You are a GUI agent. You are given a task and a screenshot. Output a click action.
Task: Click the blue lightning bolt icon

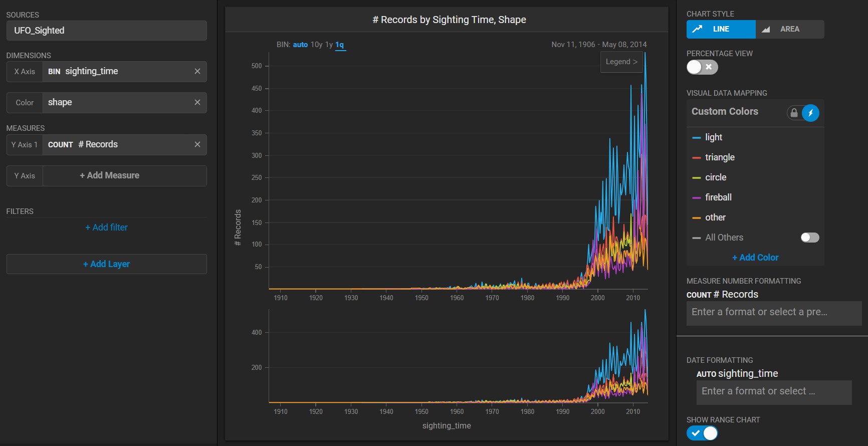tap(810, 113)
